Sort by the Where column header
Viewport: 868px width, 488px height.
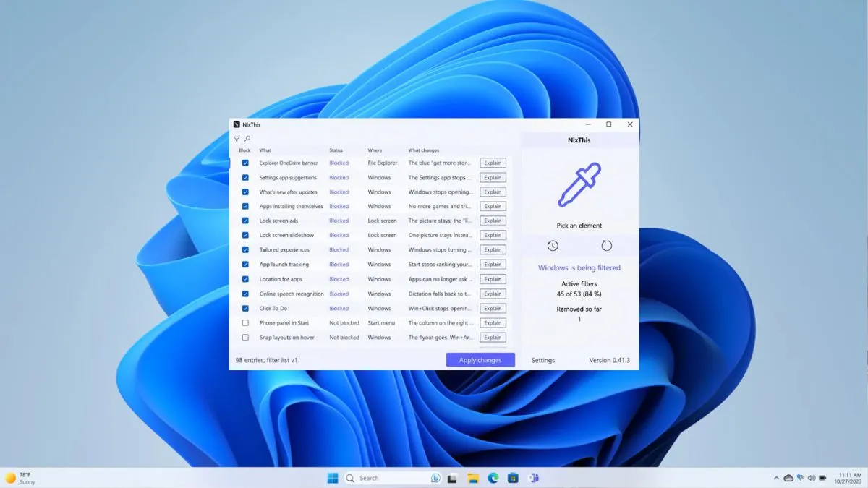(x=375, y=150)
